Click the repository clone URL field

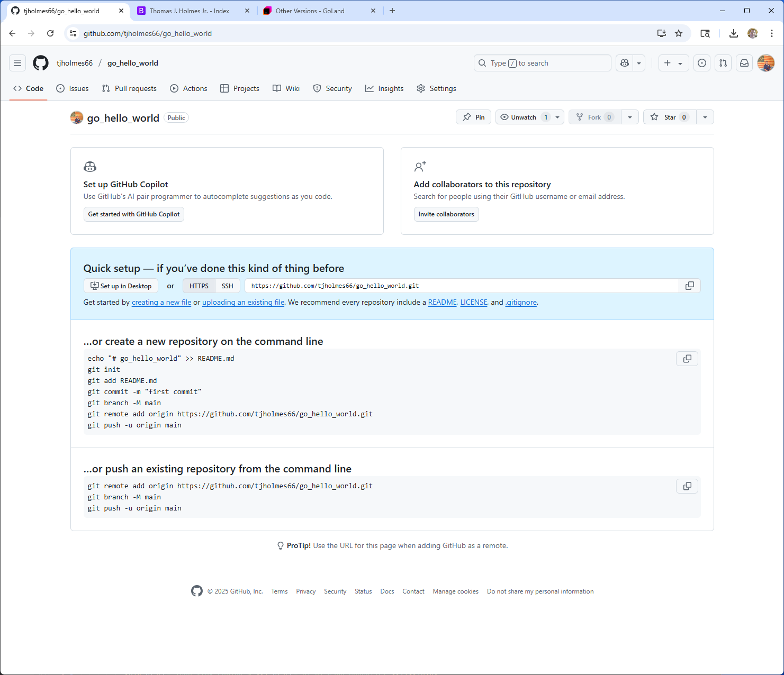pyautogui.click(x=462, y=286)
